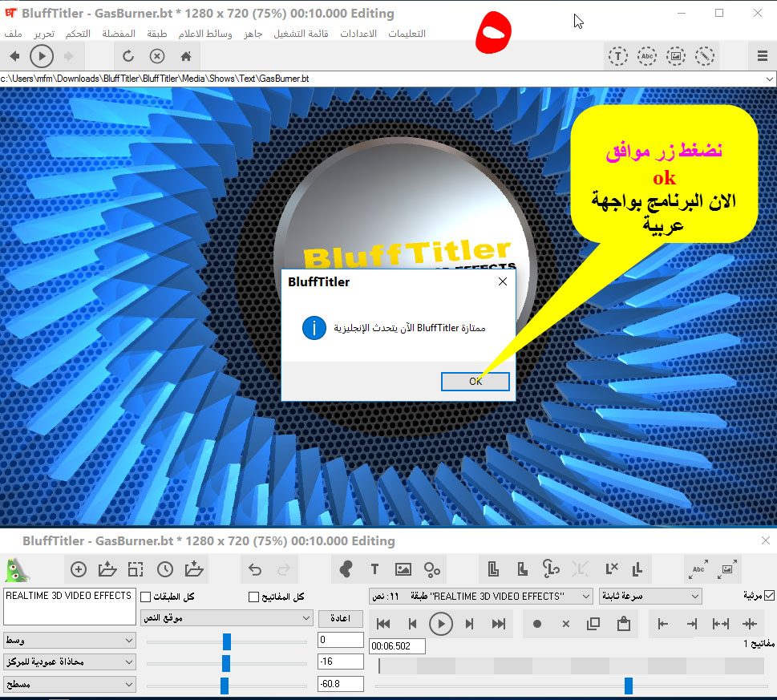Click the double L clone layer icon

coord(494,570)
